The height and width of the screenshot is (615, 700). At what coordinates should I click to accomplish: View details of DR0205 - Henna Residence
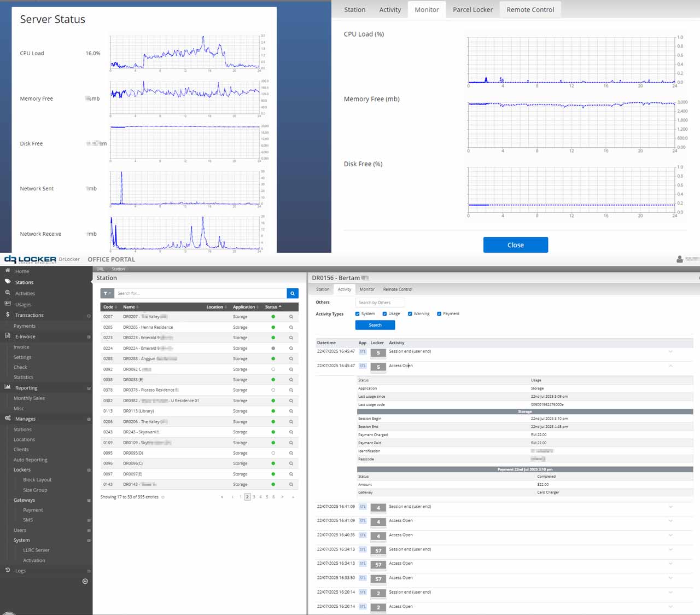coord(291,327)
